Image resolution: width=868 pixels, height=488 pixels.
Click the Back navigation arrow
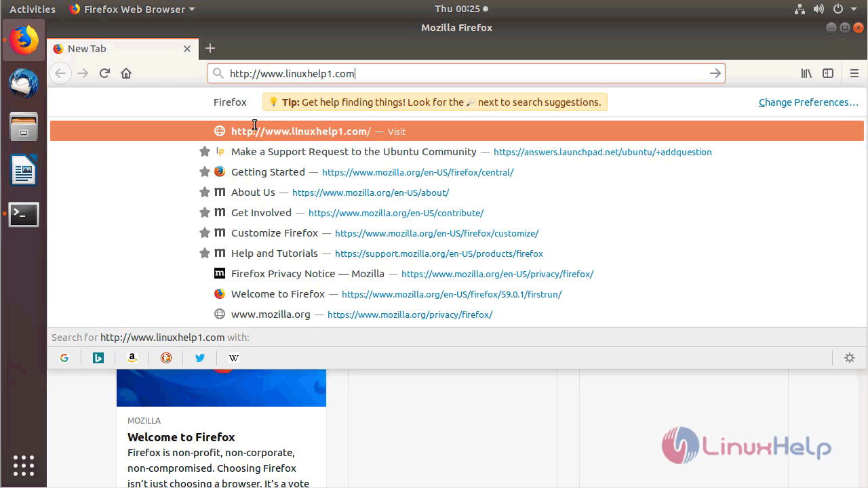60,73
